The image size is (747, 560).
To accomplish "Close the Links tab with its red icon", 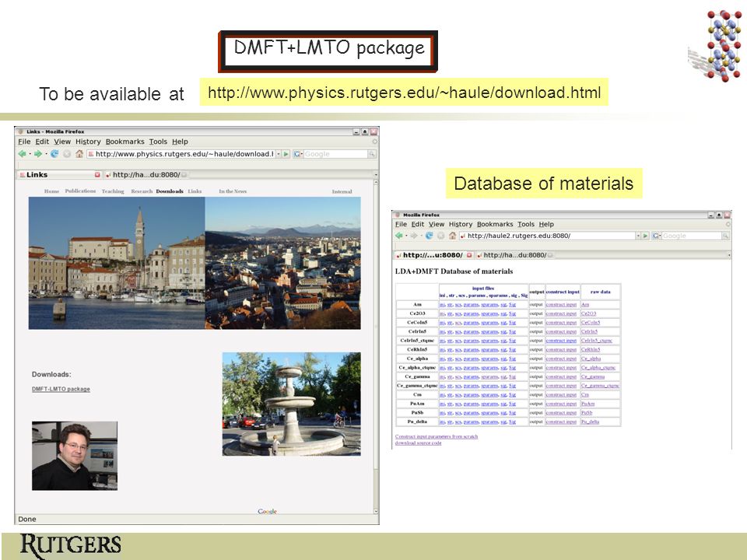I will coord(97,175).
